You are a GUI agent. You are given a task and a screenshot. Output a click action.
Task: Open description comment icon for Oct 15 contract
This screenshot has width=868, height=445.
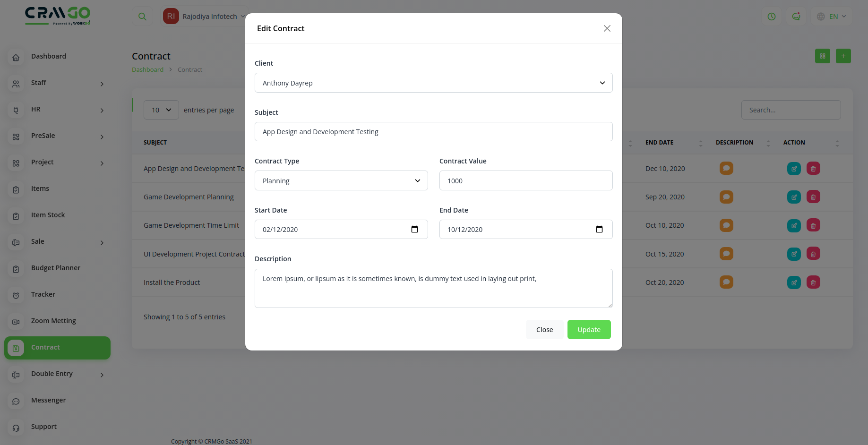click(x=726, y=254)
